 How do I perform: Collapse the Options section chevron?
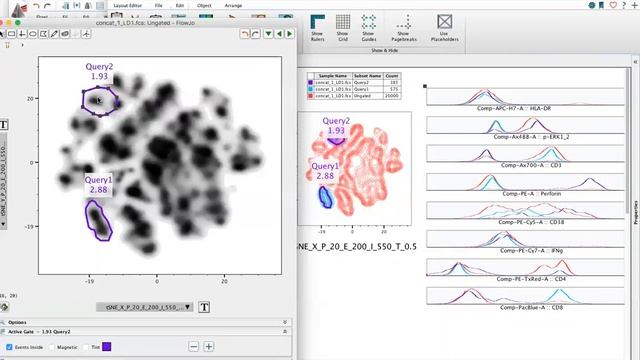click(x=285, y=322)
